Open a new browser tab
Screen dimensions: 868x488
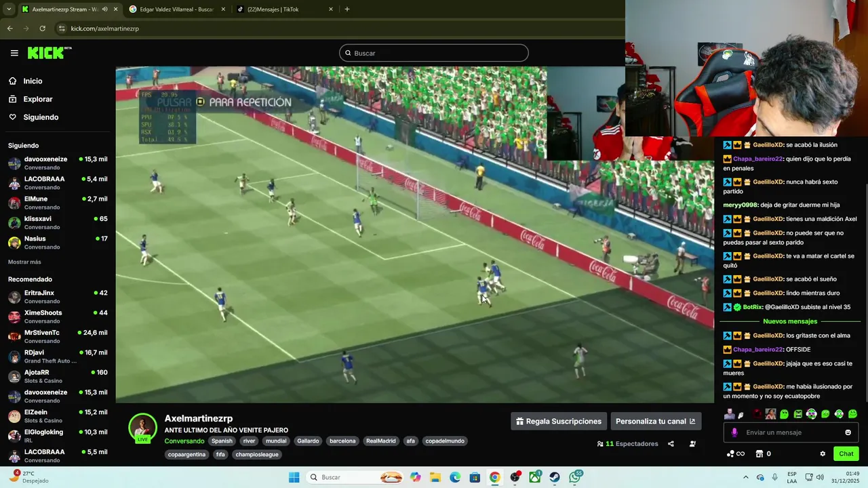point(347,9)
